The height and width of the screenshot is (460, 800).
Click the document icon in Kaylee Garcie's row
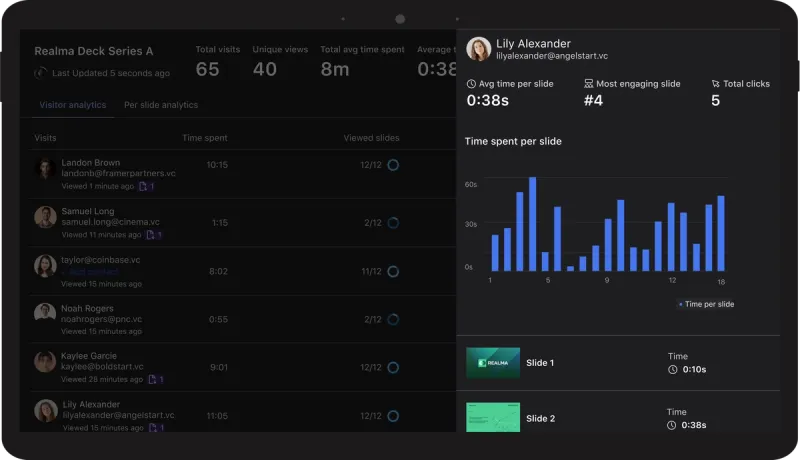click(x=152, y=379)
